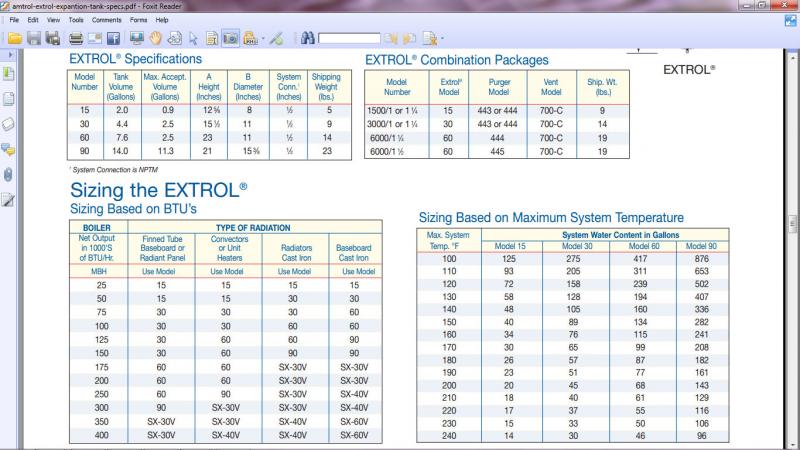This screenshot has height=450, width=800.
Task: Click the 'TYPE OF RADIATION' table header
Action: pyautogui.click(x=253, y=228)
